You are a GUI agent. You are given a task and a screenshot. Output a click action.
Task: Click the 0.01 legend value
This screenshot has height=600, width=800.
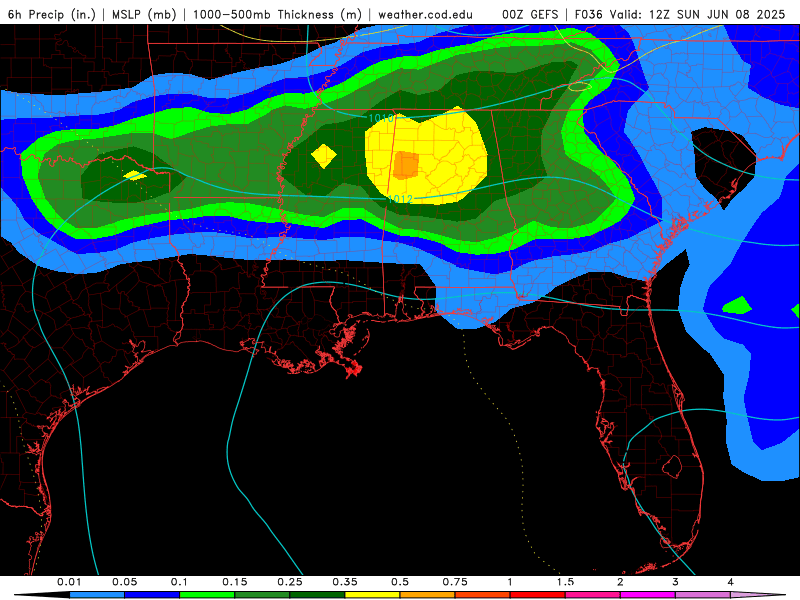click(x=69, y=582)
